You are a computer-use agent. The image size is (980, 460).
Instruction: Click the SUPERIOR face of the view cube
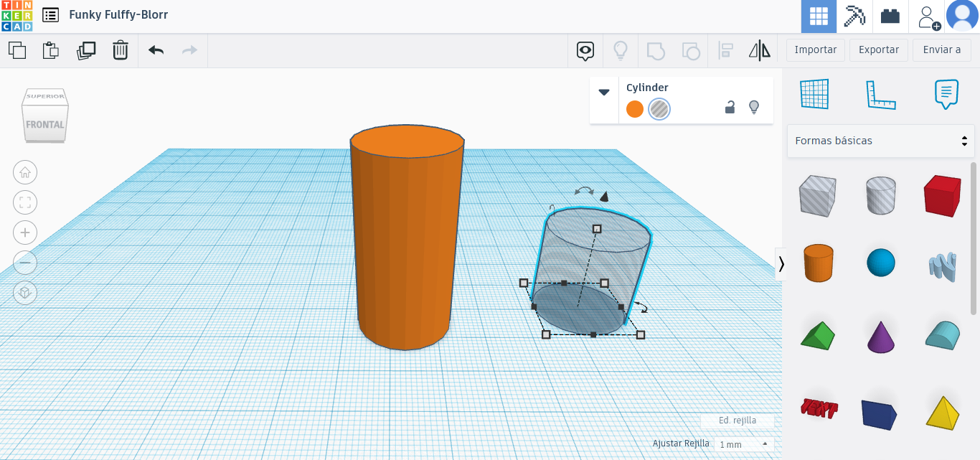pyautogui.click(x=46, y=96)
